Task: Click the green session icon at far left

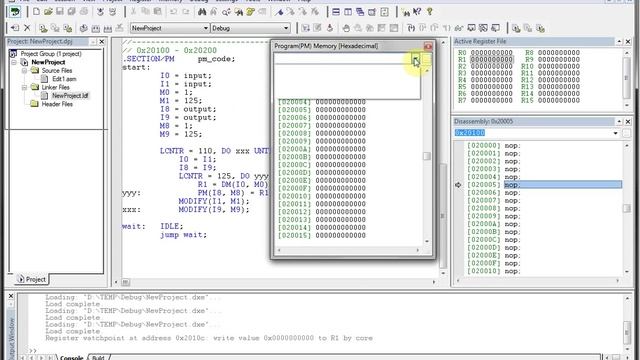Action: (15, 12)
